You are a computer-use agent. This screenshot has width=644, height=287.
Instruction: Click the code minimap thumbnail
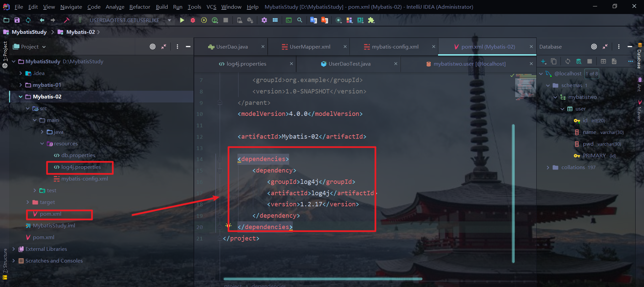click(526, 87)
